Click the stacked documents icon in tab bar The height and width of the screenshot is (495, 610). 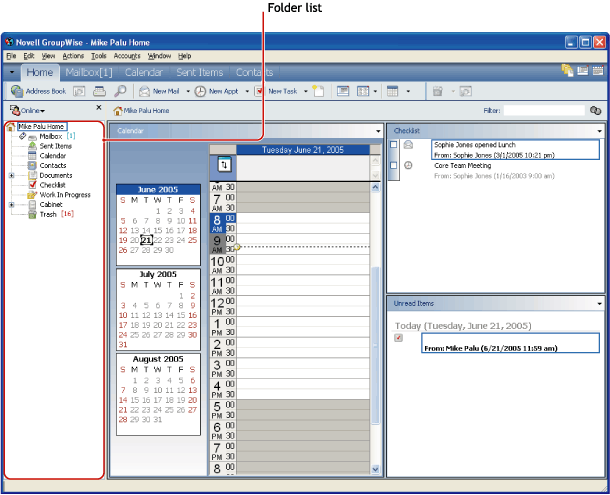click(567, 70)
